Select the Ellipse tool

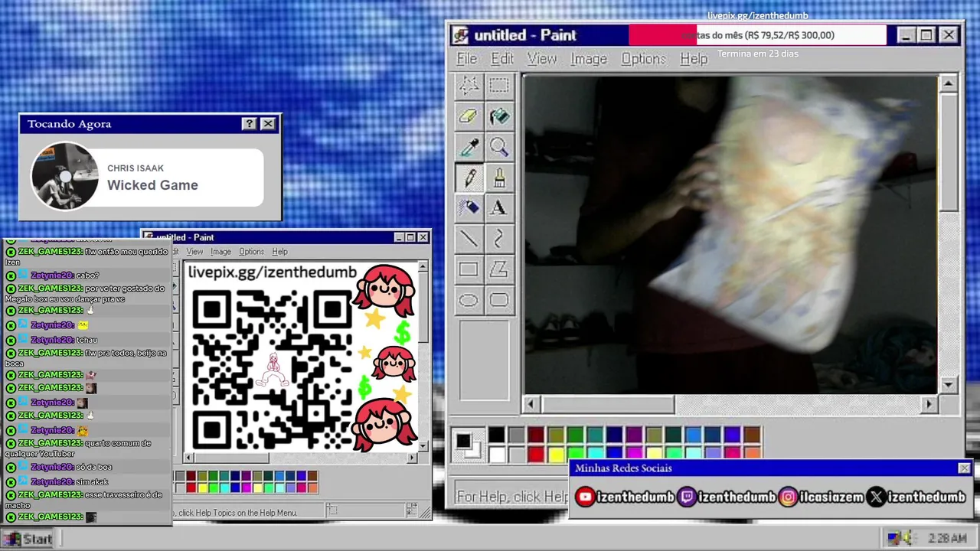pyautogui.click(x=469, y=300)
